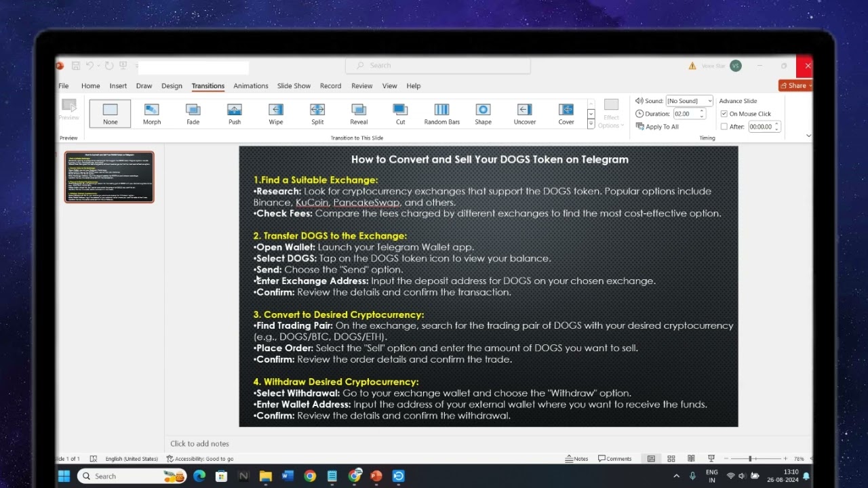This screenshot has width=868, height=488.
Task: Apply the Wipe transition
Action: click(x=276, y=114)
